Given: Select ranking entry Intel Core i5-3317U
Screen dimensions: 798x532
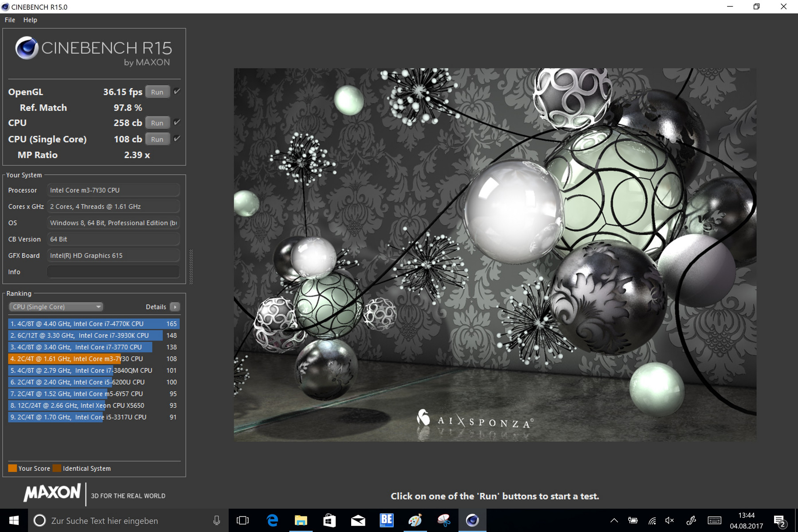Looking at the screenshot, I should point(94,417).
